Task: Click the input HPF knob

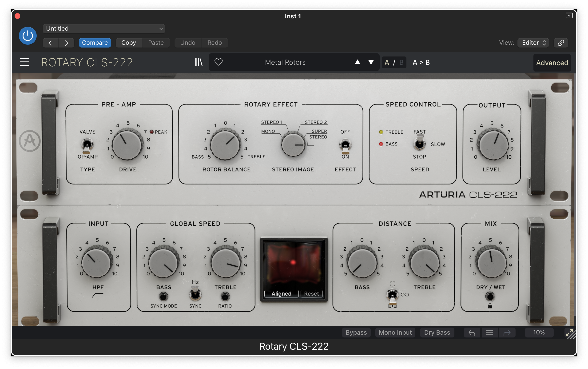Action: click(97, 262)
